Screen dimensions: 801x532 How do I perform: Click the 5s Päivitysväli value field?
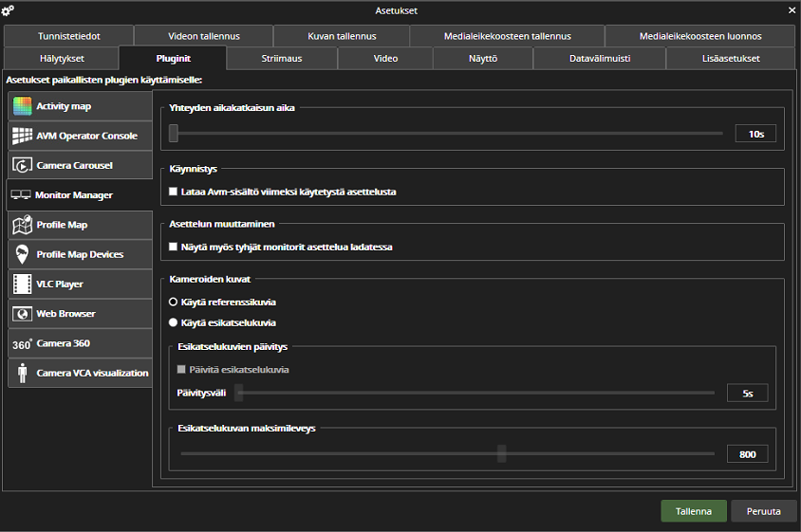point(747,394)
